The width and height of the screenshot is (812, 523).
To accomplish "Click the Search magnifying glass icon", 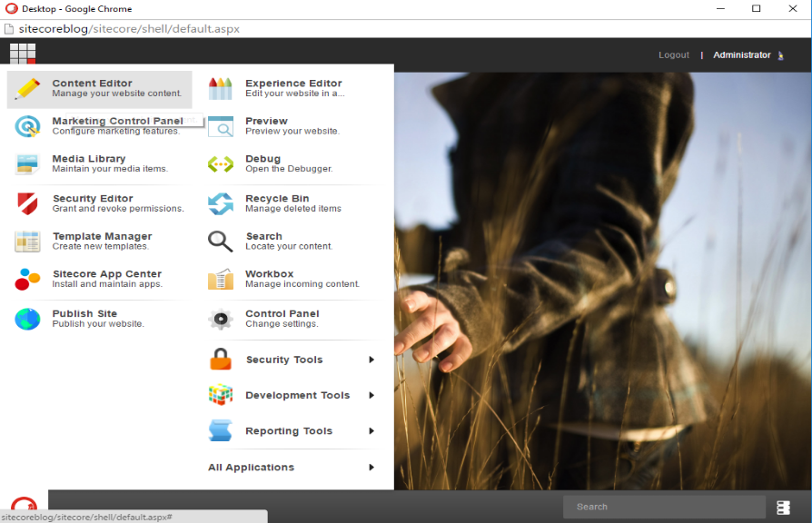I will point(221,242).
